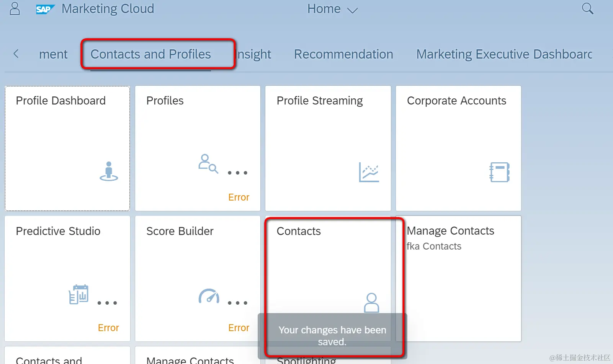The height and width of the screenshot is (364, 613).
Task: Open the Manage Contacts fka Contacts tile
Action: coord(458,279)
